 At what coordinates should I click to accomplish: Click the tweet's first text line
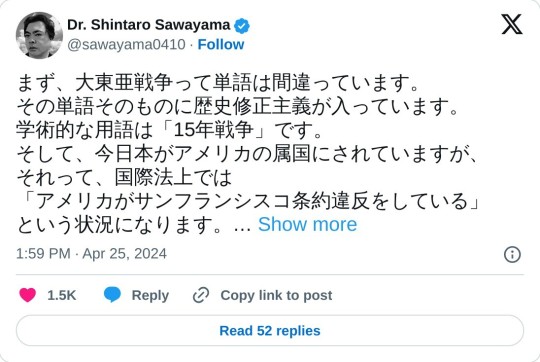click(x=217, y=83)
